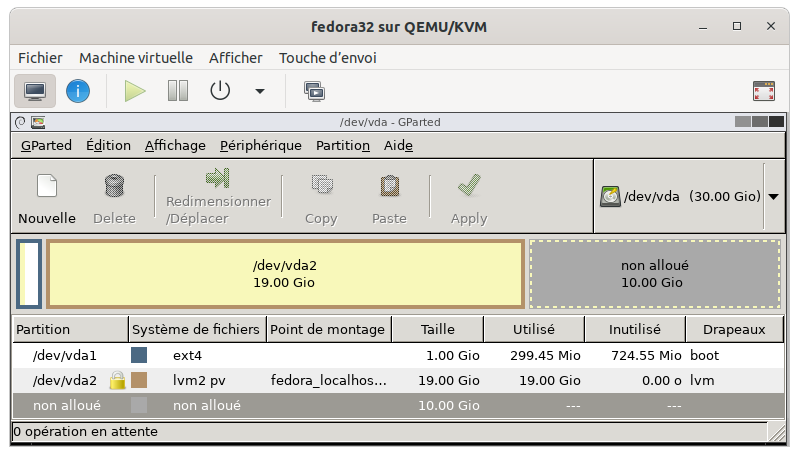Click the disk icon beside /dev/vda
799x457 pixels.
(610, 197)
